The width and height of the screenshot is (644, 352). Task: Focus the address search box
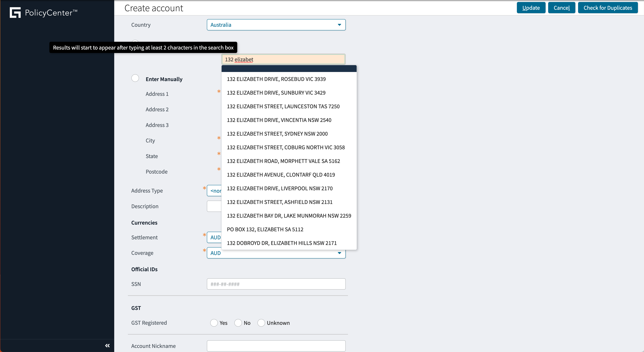(283, 60)
